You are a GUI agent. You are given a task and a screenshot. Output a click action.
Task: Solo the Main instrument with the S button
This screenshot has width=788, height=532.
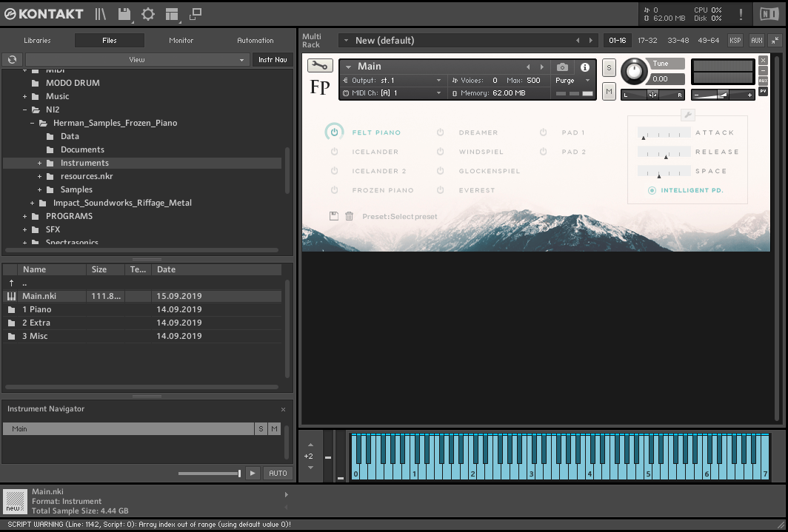click(x=609, y=67)
